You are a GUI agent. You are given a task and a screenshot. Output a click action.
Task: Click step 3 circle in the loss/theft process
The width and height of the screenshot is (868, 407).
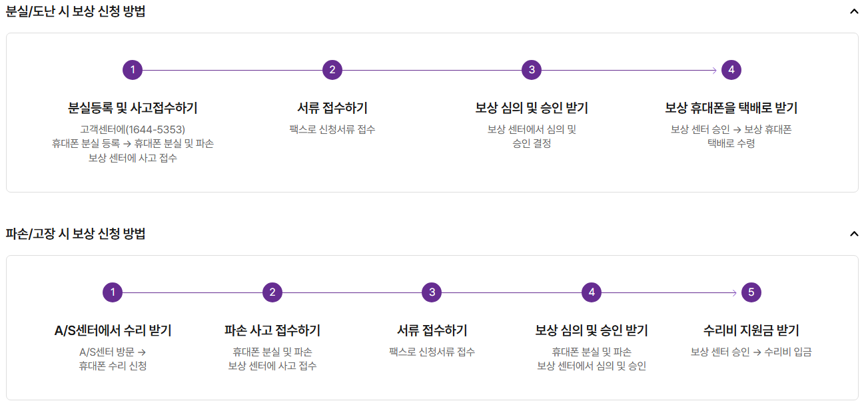[x=531, y=68]
